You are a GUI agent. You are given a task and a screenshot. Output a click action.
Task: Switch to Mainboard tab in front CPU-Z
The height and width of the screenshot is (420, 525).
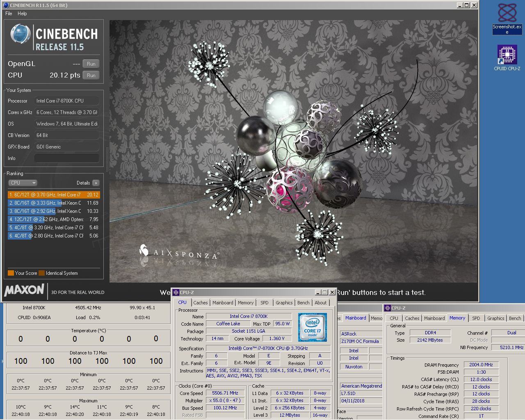(x=223, y=303)
